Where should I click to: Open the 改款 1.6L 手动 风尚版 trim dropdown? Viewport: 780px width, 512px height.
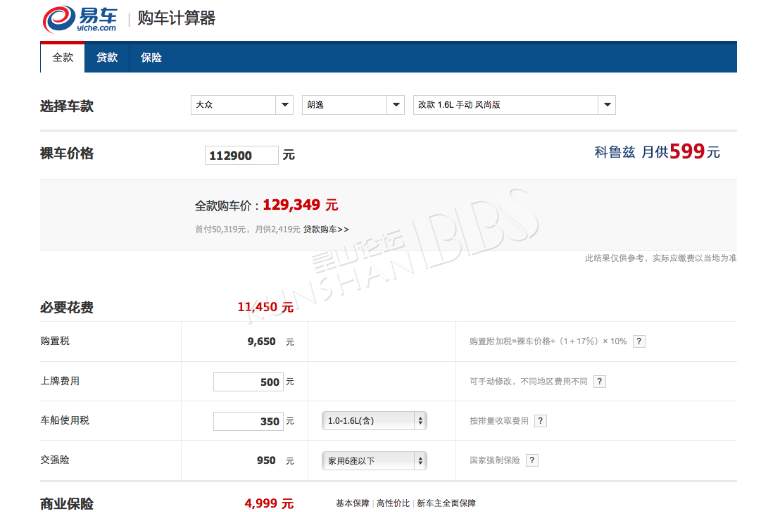pyautogui.click(x=514, y=105)
